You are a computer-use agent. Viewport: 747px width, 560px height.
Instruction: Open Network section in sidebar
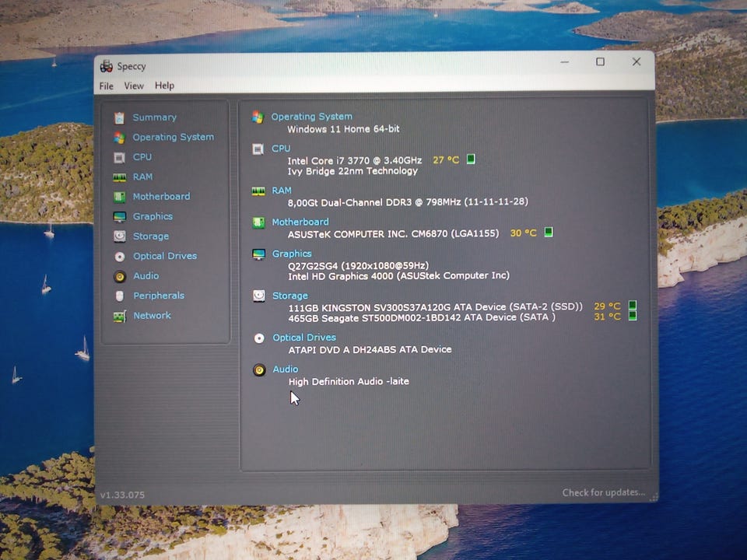152,316
